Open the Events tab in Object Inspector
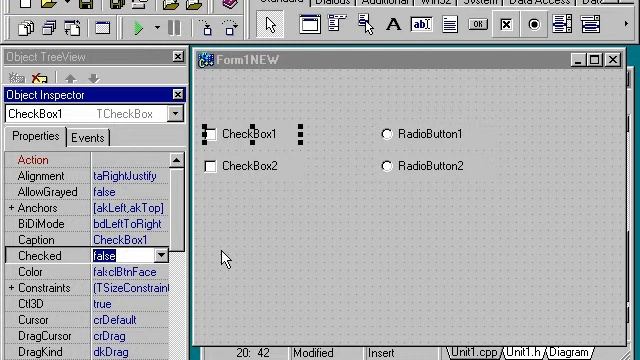 click(x=88, y=138)
